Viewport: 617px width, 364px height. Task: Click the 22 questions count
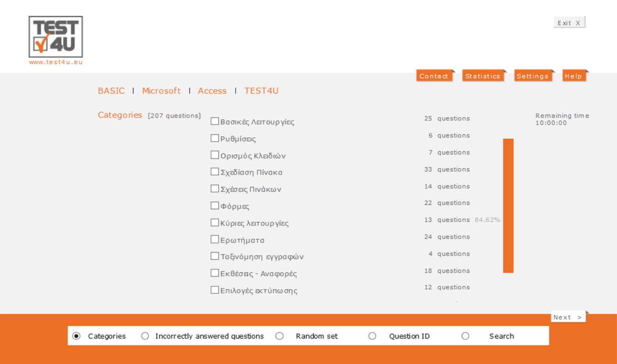(x=447, y=203)
